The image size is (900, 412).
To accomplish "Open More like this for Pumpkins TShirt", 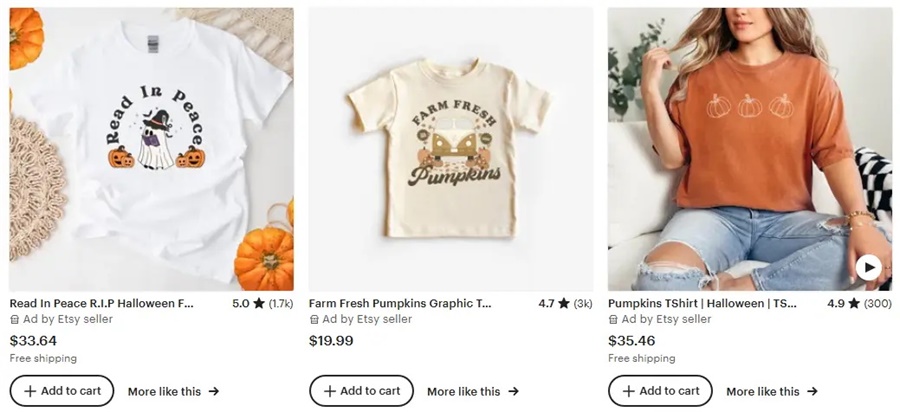I will tap(771, 392).
